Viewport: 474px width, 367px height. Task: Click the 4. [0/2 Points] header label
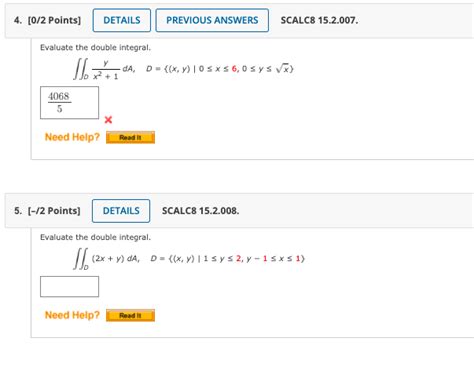pyautogui.click(x=47, y=20)
